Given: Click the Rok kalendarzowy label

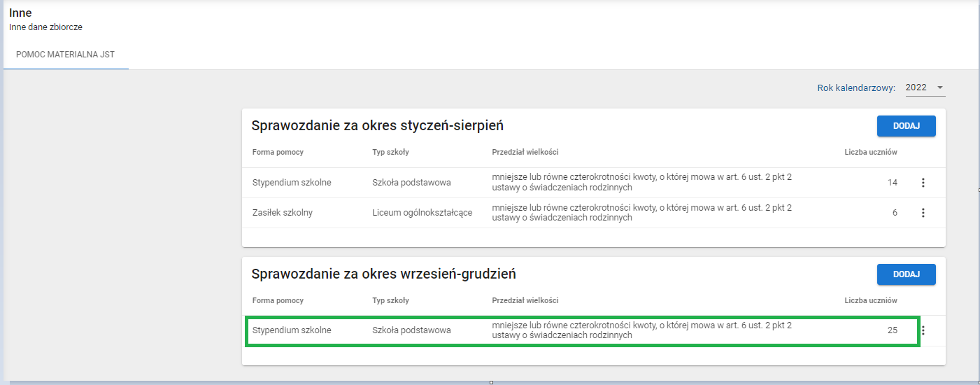Looking at the screenshot, I should [x=855, y=88].
